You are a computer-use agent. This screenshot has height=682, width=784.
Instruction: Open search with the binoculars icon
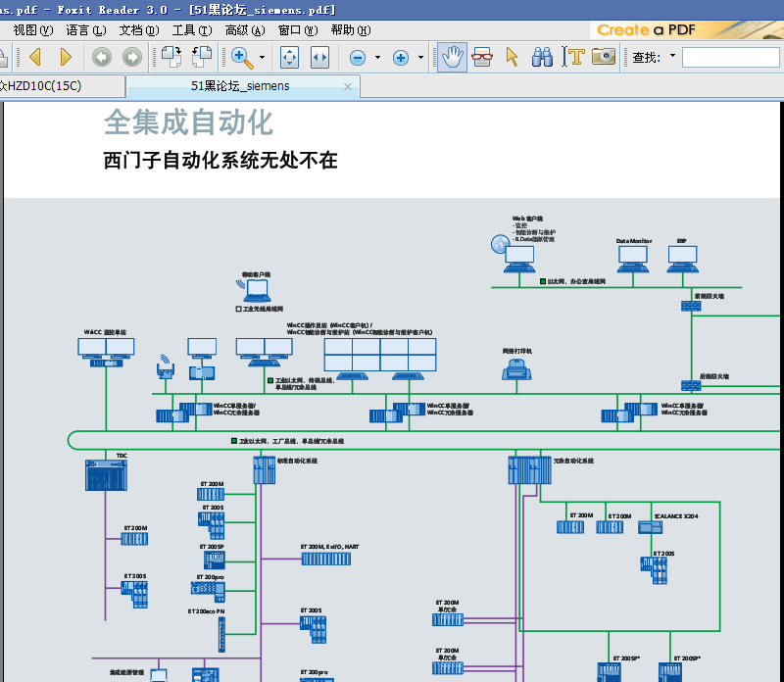pos(542,57)
